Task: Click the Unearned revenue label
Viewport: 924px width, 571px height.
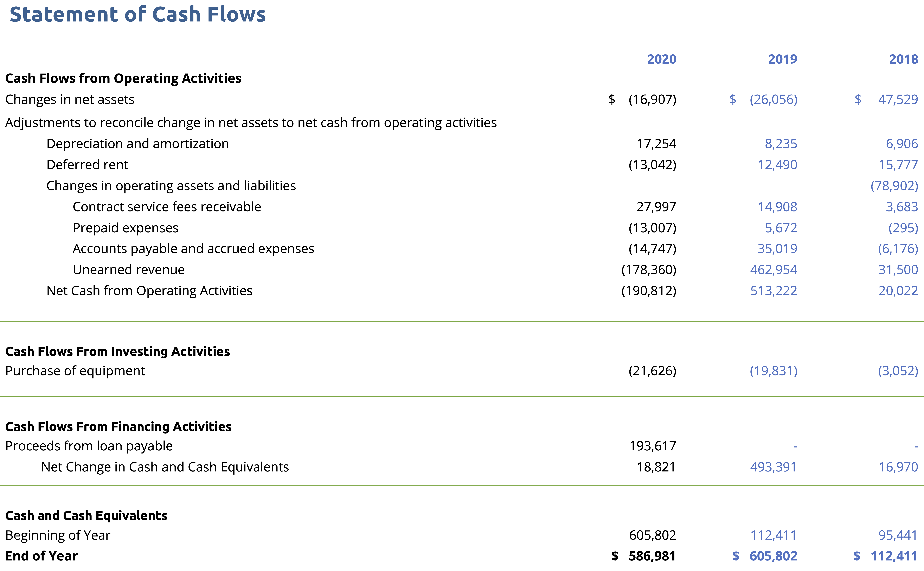Action: coord(129,270)
